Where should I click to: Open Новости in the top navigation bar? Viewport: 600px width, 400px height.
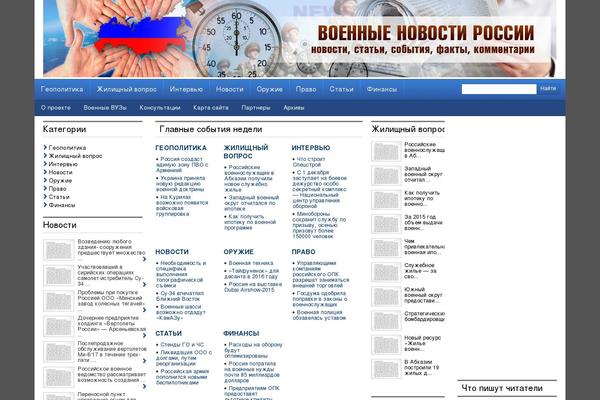click(230, 89)
